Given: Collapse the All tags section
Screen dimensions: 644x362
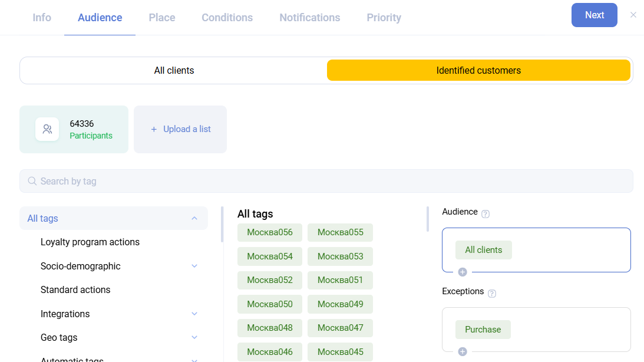Looking at the screenshot, I should 194,218.
